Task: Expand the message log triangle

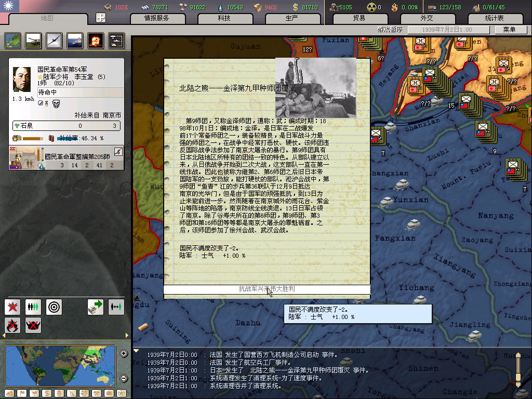Action: point(136,351)
